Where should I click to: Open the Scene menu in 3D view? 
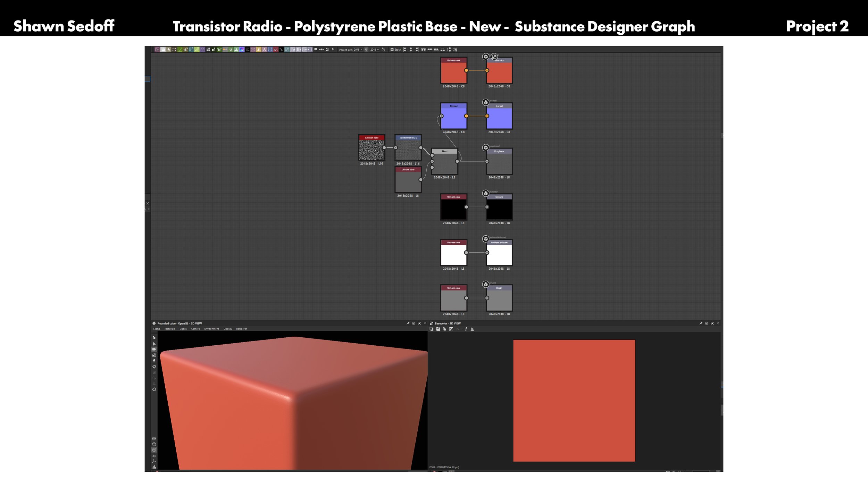(x=157, y=329)
